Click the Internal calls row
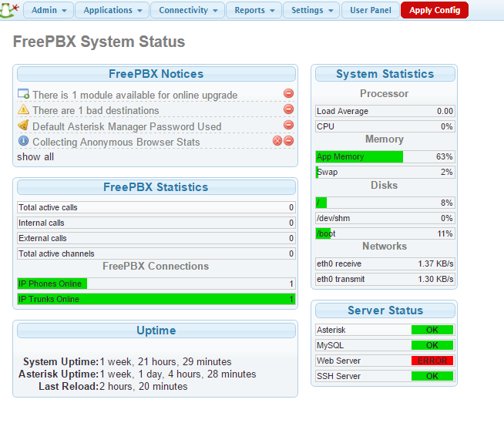The width and height of the screenshot is (504, 433). pyautogui.click(x=156, y=223)
